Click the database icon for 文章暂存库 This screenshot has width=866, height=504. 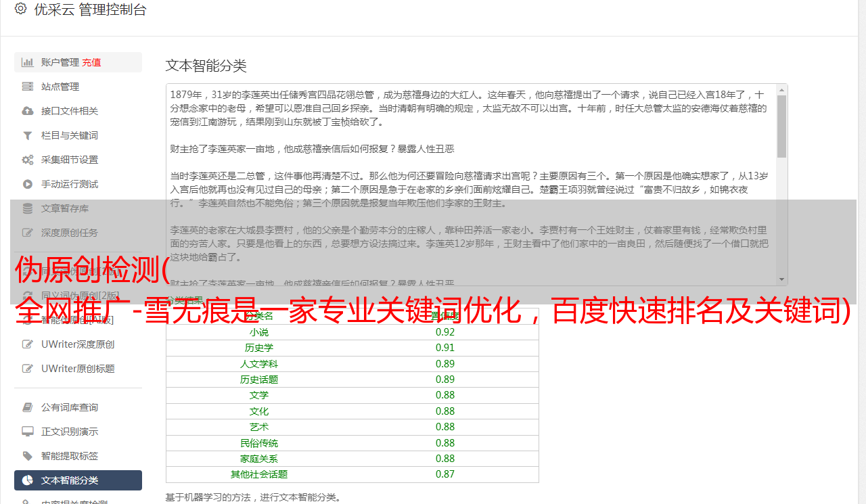28,208
